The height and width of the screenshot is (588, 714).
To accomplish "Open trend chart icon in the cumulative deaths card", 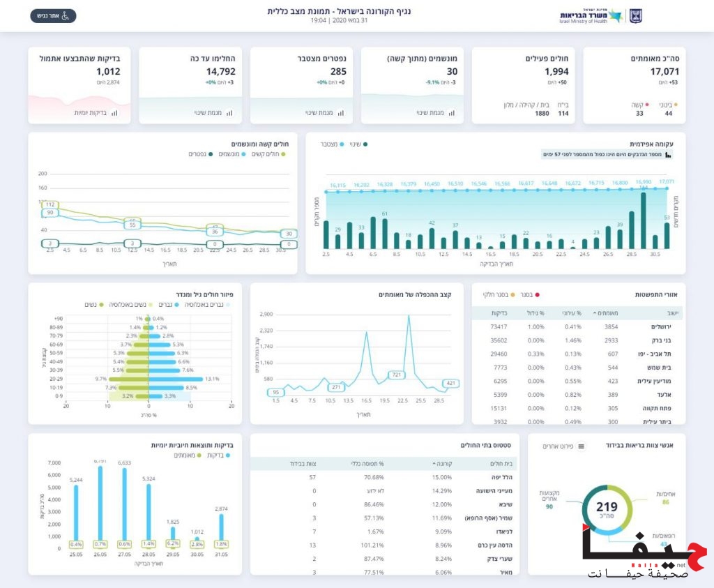I will [x=339, y=112].
